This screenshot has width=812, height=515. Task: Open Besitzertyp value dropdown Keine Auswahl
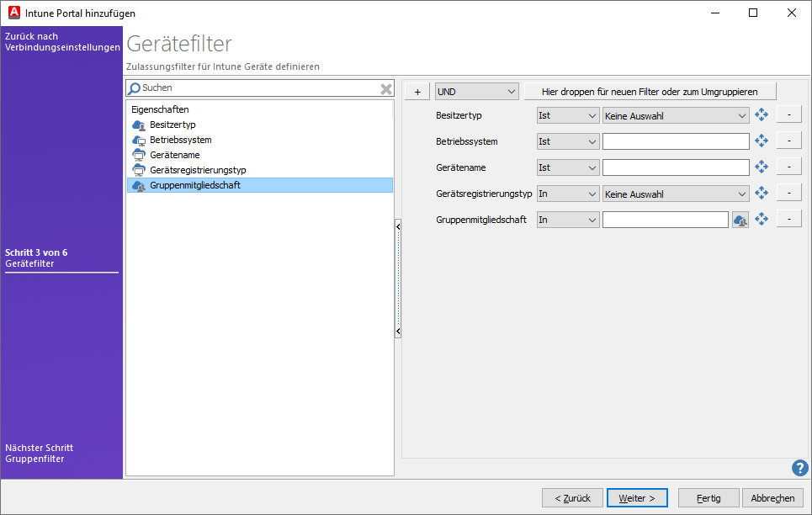tap(676, 116)
